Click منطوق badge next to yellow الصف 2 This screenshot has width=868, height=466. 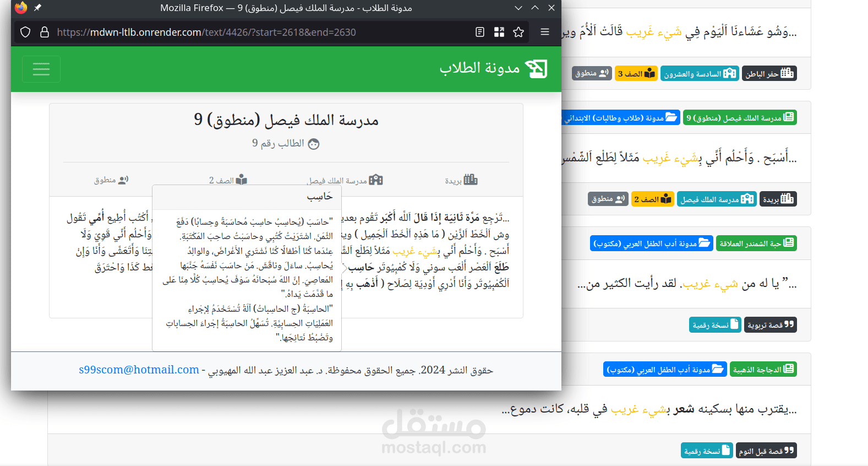click(608, 199)
